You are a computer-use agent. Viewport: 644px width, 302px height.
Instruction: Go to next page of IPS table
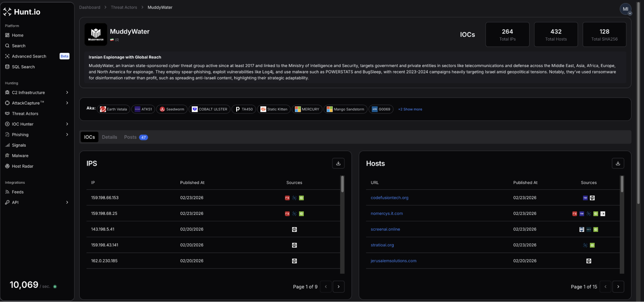click(338, 287)
